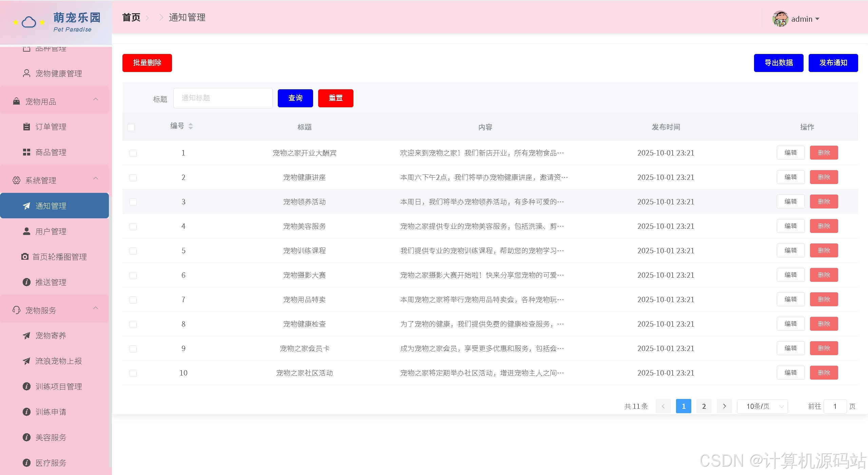Check the row 7 宠物用品特卖 checkbox
Image resolution: width=868 pixels, height=475 pixels.
[x=133, y=300]
